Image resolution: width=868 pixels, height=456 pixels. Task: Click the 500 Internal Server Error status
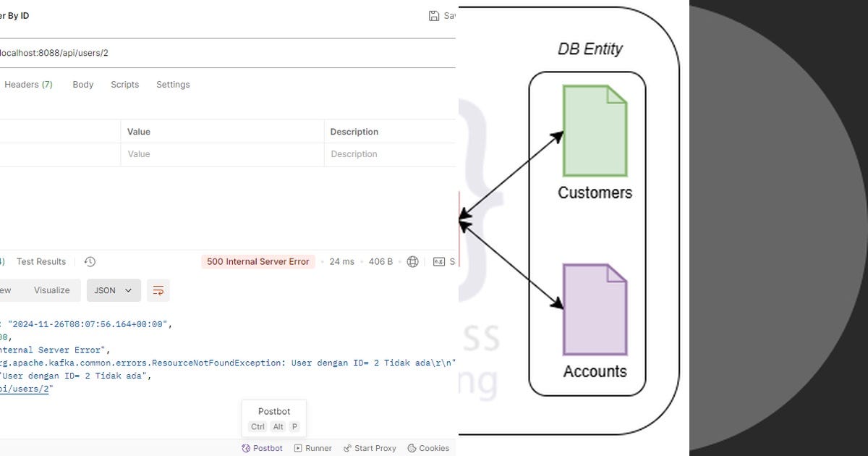click(258, 261)
